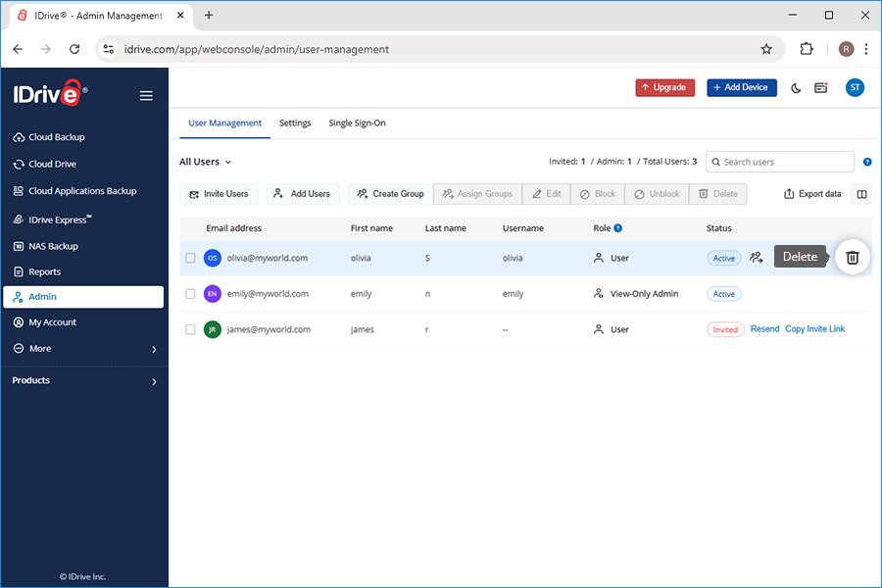Click Copy Invite Link for james

(x=814, y=329)
